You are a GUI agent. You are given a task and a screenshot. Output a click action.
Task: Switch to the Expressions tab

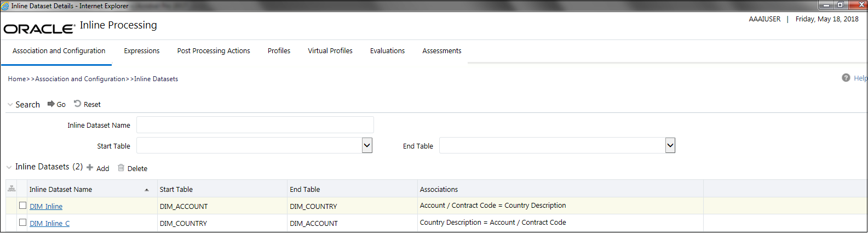tap(142, 51)
